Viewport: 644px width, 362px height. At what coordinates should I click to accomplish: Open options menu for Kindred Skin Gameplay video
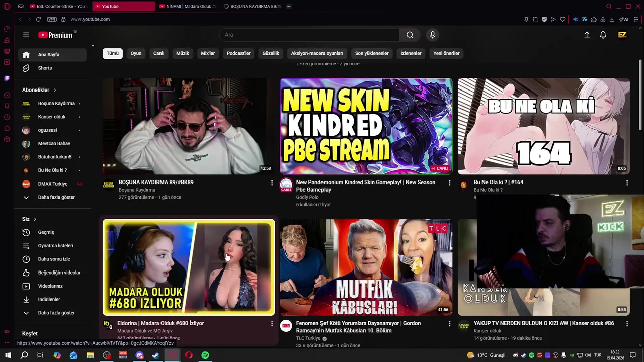click(x=449, y=183)
